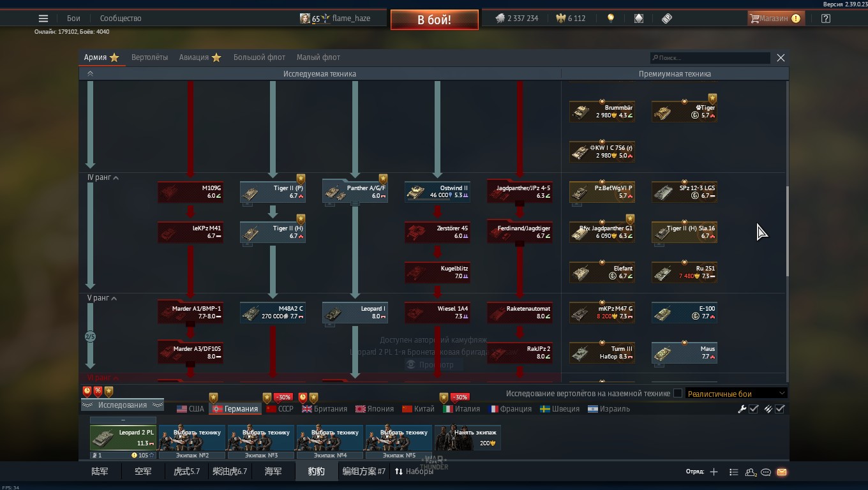
Task: Select the Leopard I vehicle in tree
Action: point(355,313)
